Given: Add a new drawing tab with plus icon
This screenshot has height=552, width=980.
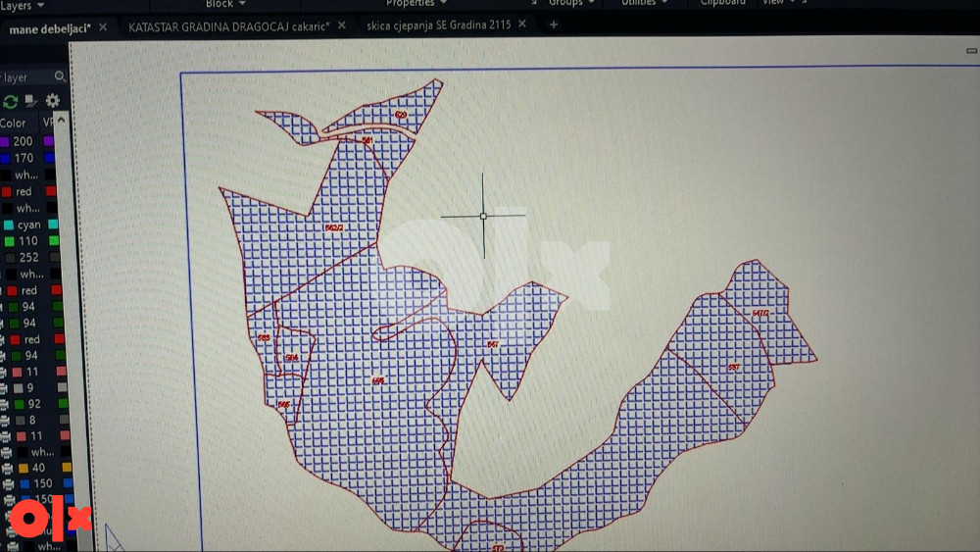Looking at the screenshot, I should (553, 25).
